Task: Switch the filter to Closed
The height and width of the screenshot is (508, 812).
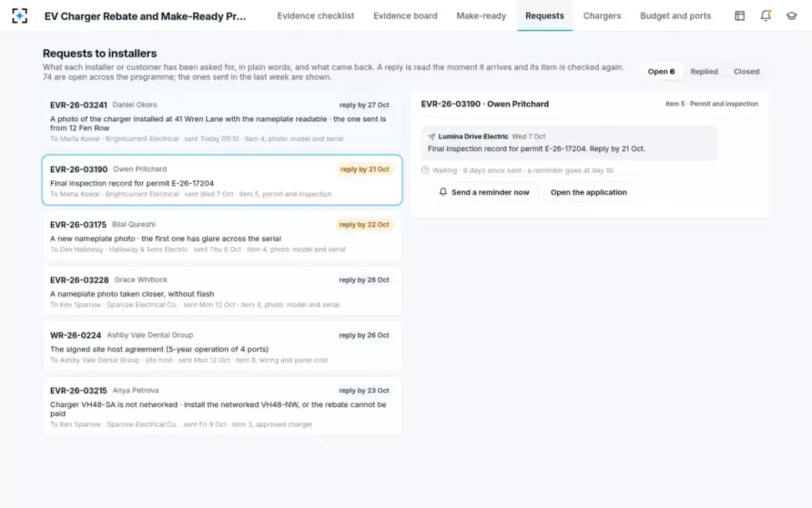Action: pyautogui.click(x=746, y=71)
